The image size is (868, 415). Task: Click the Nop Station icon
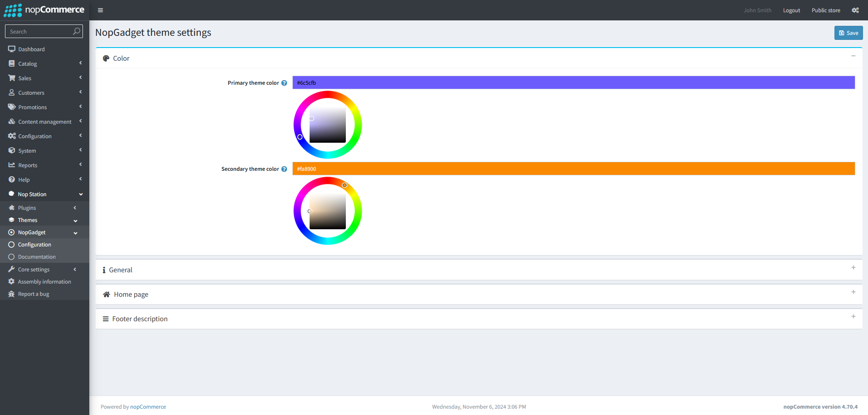point(11,194)
